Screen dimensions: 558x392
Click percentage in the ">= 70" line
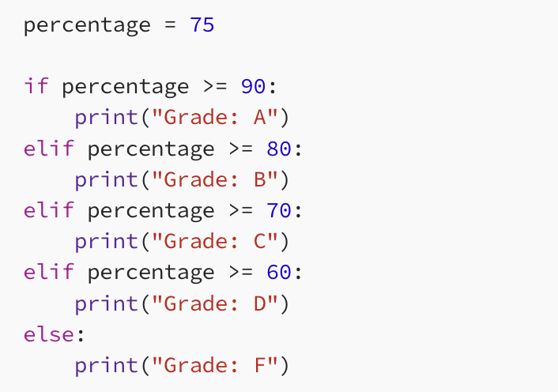coord(150,210)
